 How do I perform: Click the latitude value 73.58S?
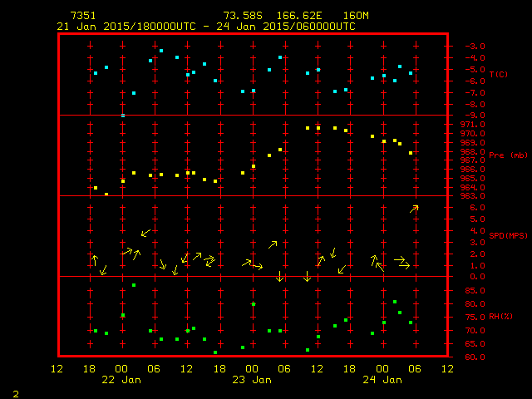click(243, 16)
